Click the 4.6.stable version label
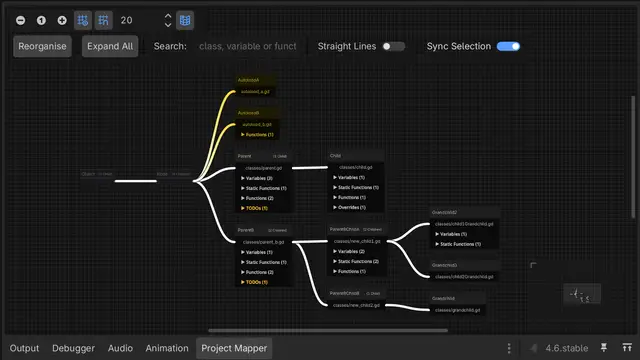Screen dimensions: 640x360 [x=567, y=348]
